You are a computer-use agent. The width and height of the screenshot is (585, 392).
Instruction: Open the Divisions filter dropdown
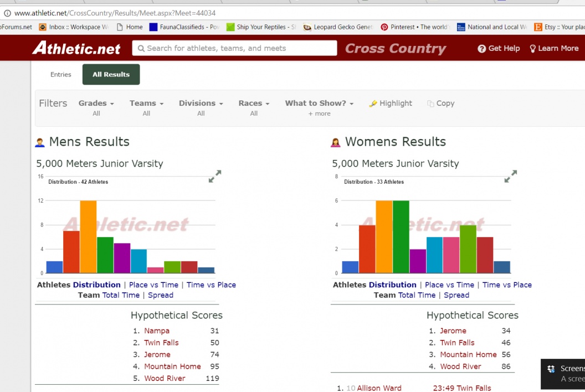201,104
